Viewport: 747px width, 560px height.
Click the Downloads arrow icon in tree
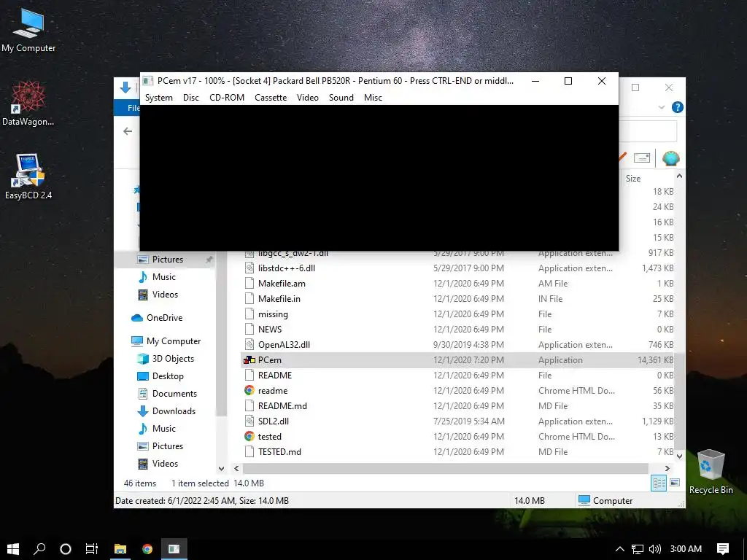142,411
